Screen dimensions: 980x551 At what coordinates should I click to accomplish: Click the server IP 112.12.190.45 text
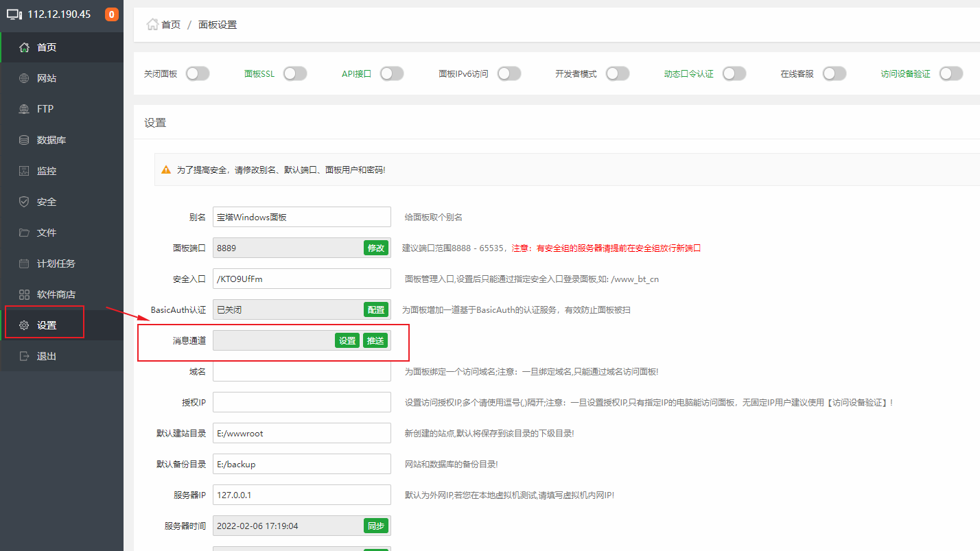tap(59, 14)
